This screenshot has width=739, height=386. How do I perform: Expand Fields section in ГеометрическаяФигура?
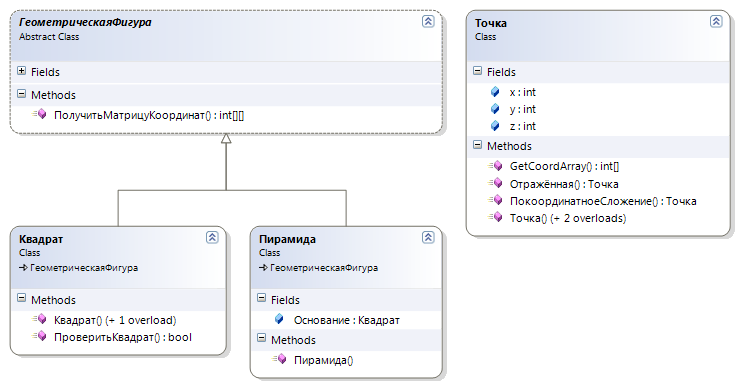pos(21,71)
